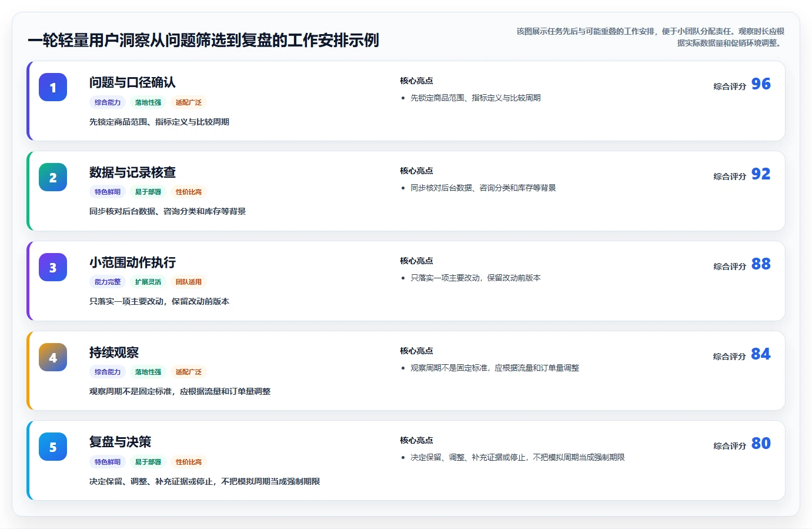Click step number 3 badge

(x=53, y=267)
